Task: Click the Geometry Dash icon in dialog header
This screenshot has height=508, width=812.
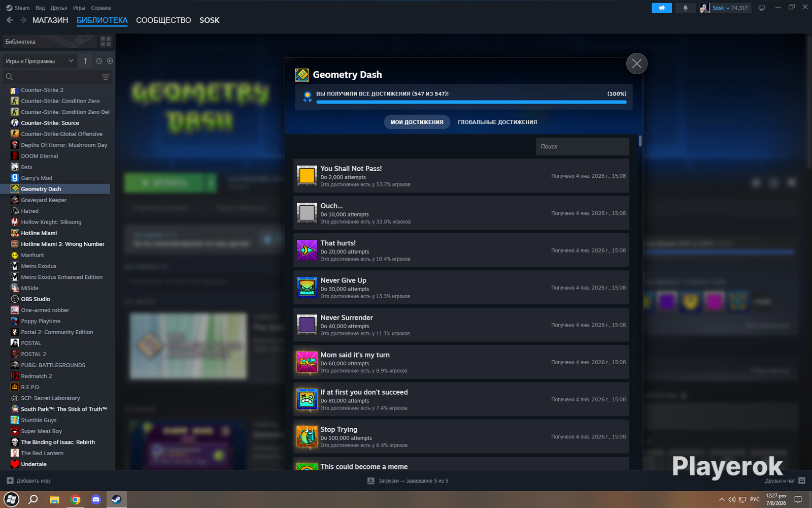Action: point(302,75)
